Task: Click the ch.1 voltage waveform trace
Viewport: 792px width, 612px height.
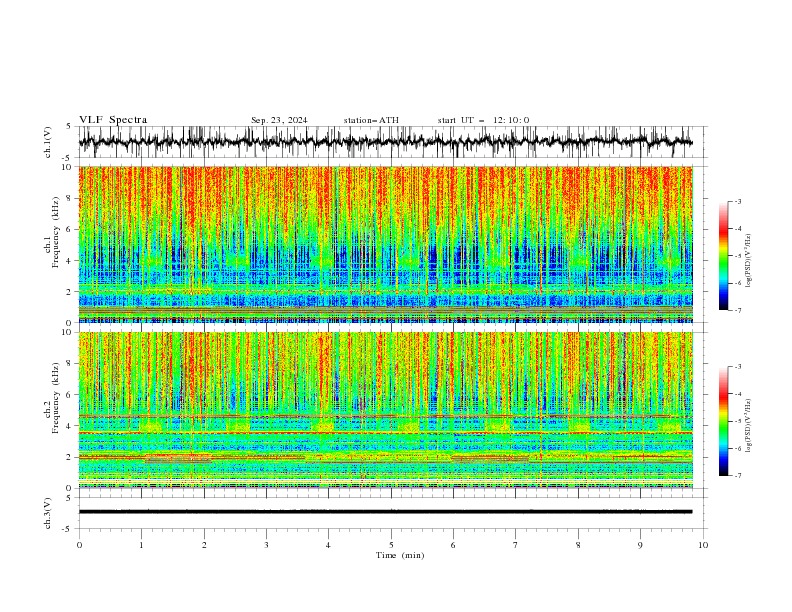Action: click(x=385, y=141)
